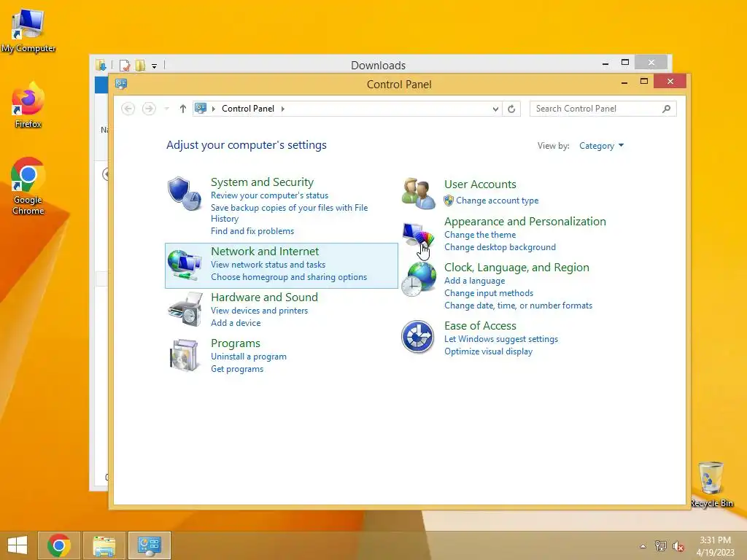Click the Control Panel title bar icon
747x560 pixels.
pyautogui.click(x=121, y=85)
